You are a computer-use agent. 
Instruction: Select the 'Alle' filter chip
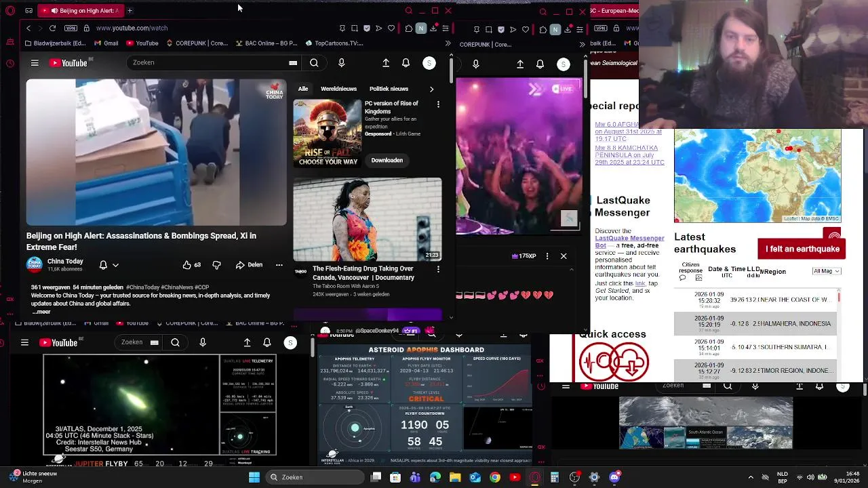click(x=303, y=89)
